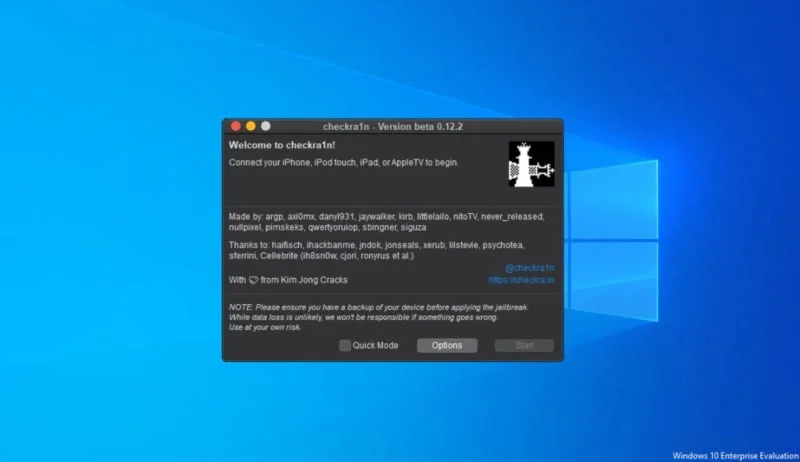
Task: Click the heart icon before Kim Jong Cracks
Action: pos(253,280)
